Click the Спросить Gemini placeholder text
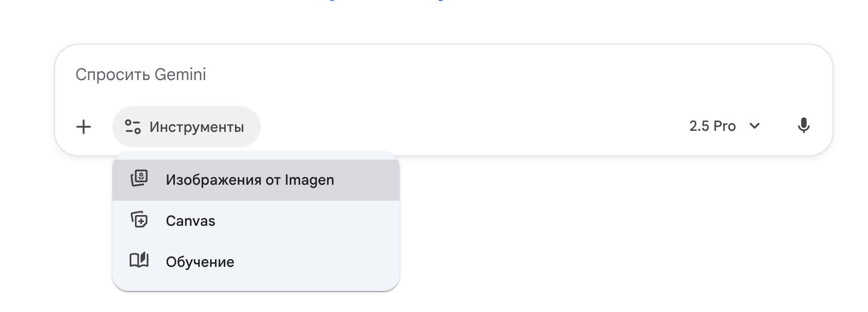The image size is (868, 312). [x=141, y=75]
